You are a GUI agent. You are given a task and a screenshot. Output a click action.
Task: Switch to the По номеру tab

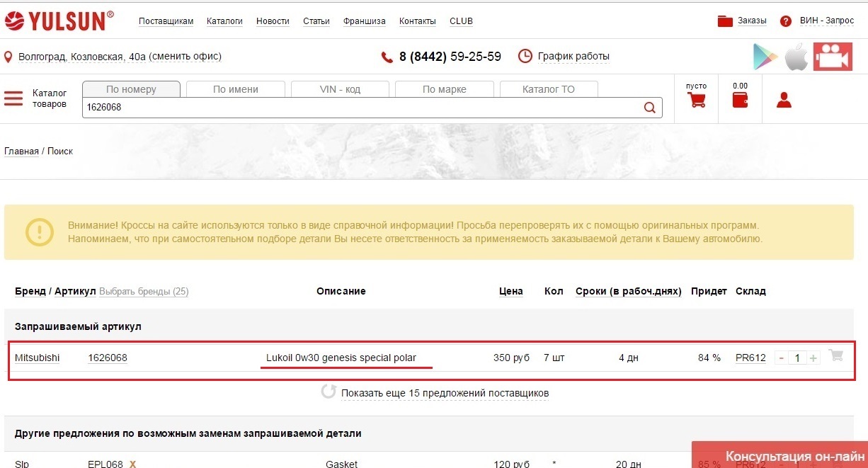tap(131, 89)
